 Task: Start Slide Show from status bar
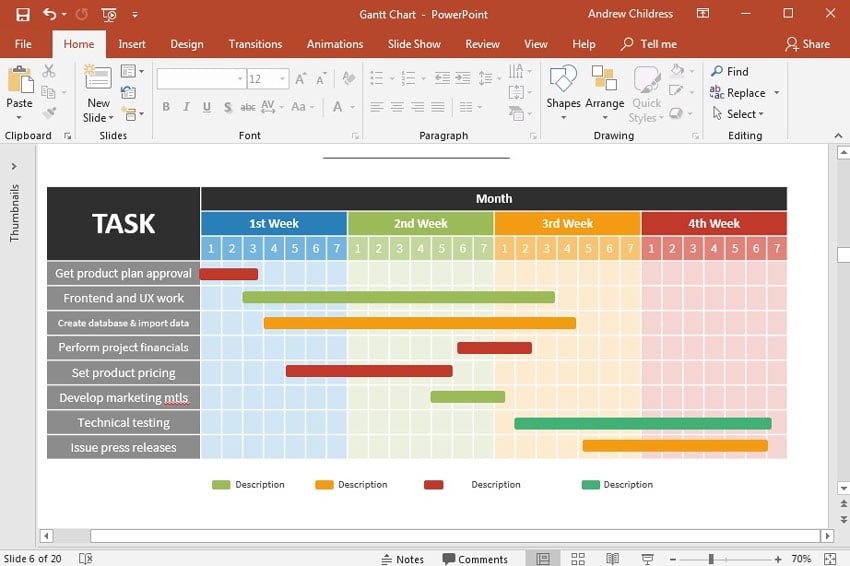pos(648,559)
